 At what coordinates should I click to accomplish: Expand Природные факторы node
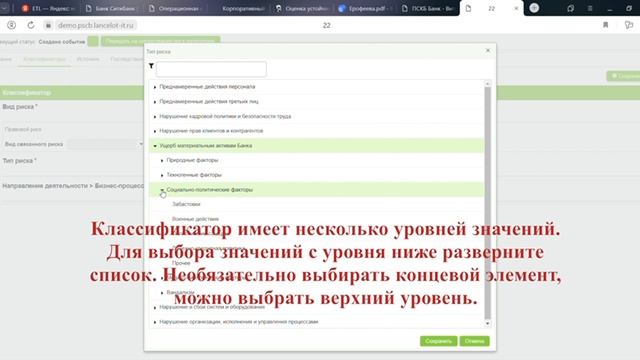pos(162,160)
